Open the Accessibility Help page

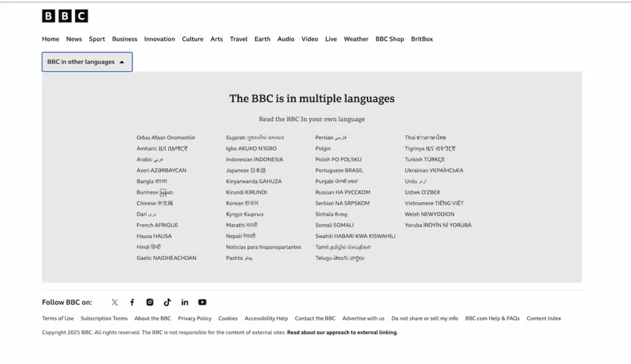[x=266, y=318]
